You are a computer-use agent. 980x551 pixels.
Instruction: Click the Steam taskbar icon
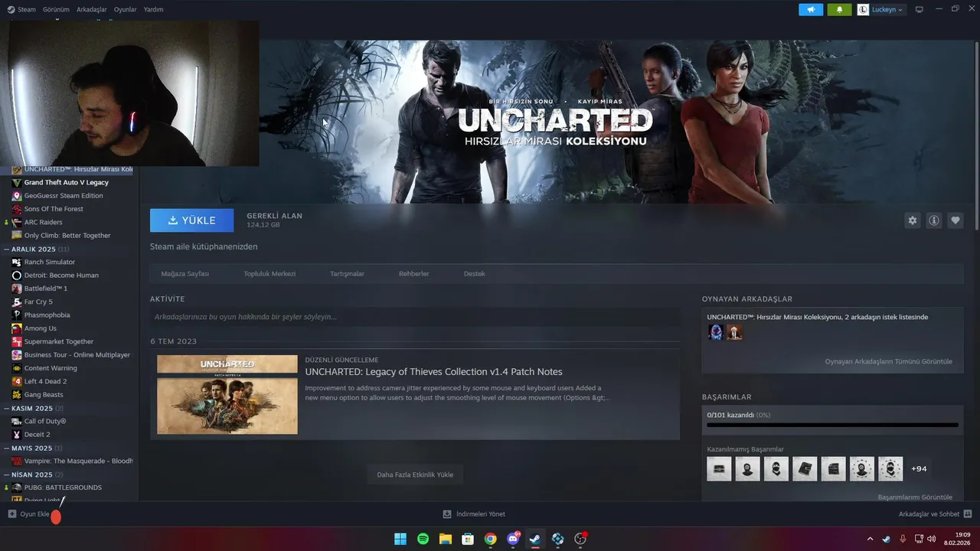(535, 539)
